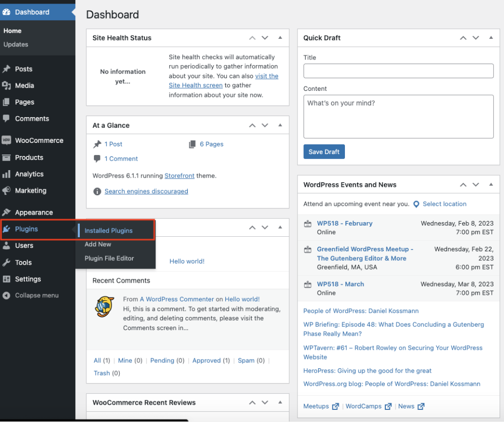Click the Marketing megaphone icon
The height and width of the screenshot is (422, 504).
click(7, 191)
